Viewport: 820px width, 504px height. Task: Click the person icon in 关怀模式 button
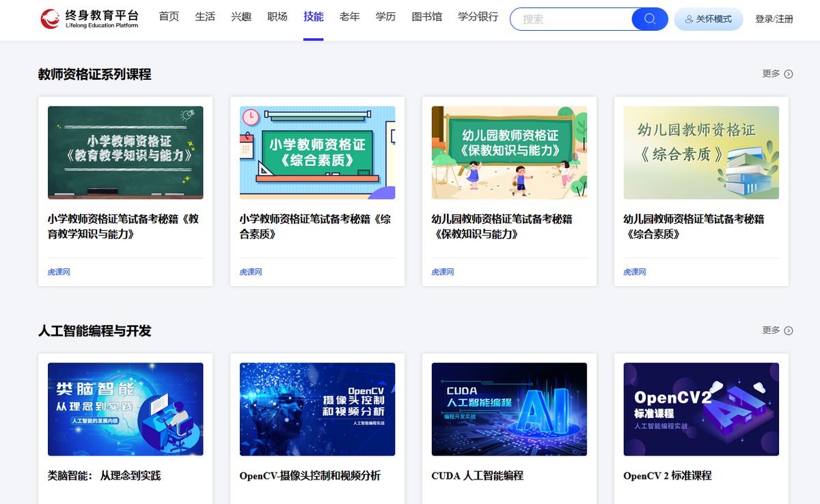[689, 19]
